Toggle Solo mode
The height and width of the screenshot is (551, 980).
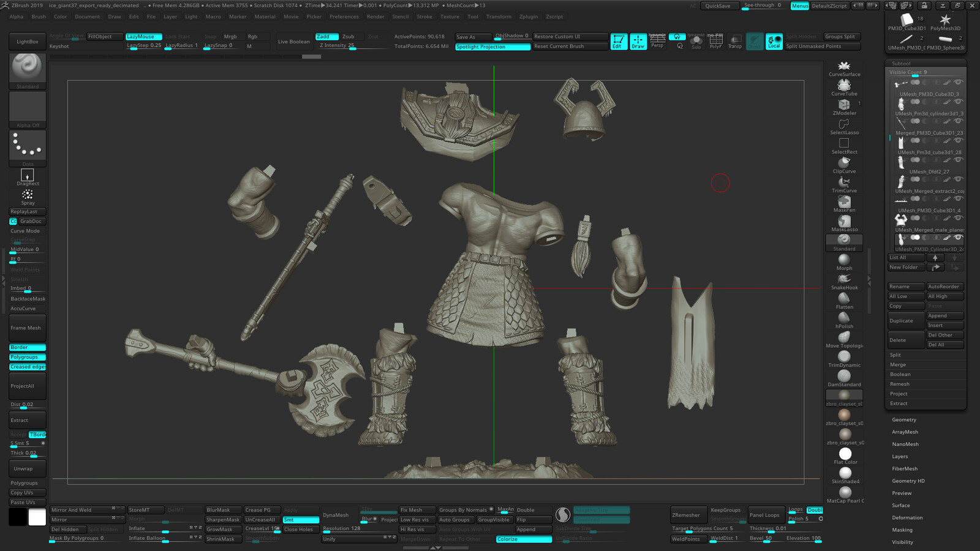[x=696, y=42]
